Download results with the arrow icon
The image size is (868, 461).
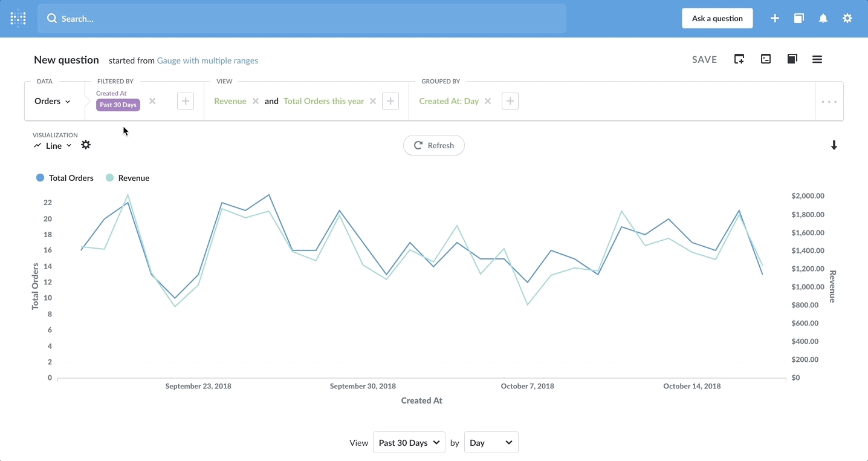coord(834,145)
